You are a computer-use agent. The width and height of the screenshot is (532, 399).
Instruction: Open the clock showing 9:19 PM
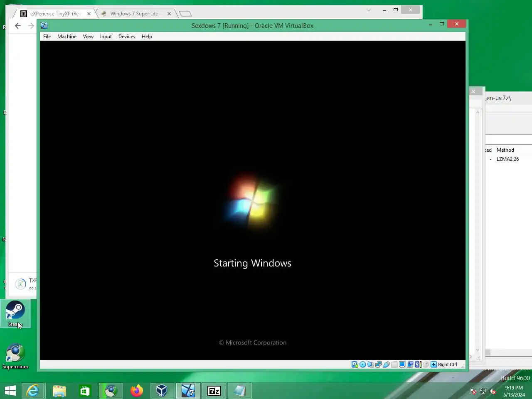coord(514,391)
